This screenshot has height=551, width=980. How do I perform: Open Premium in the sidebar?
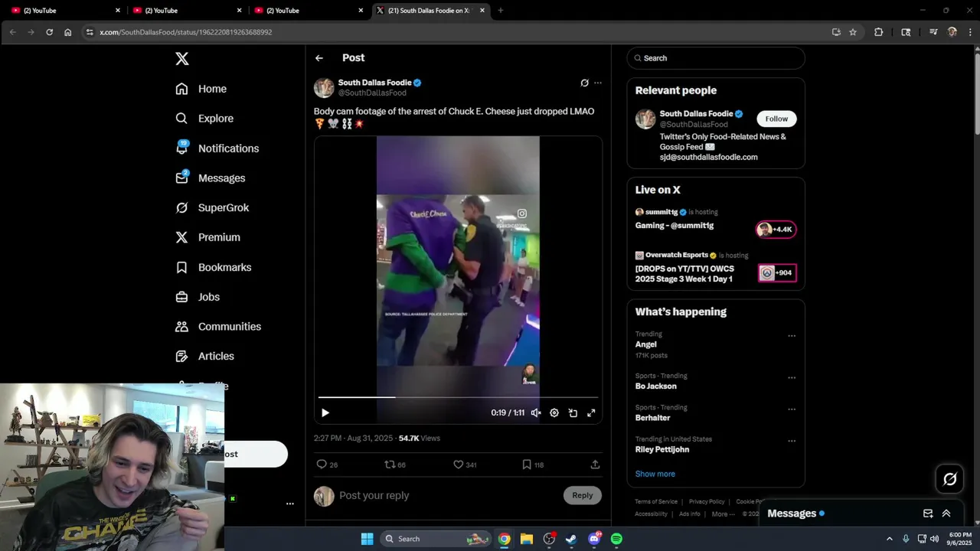(x=207, y=237)
